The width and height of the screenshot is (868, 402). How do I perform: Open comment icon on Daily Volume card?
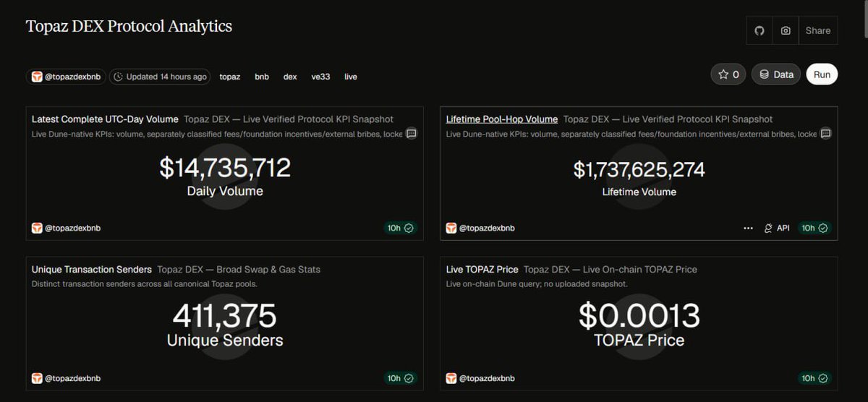(x=411, y=134)
